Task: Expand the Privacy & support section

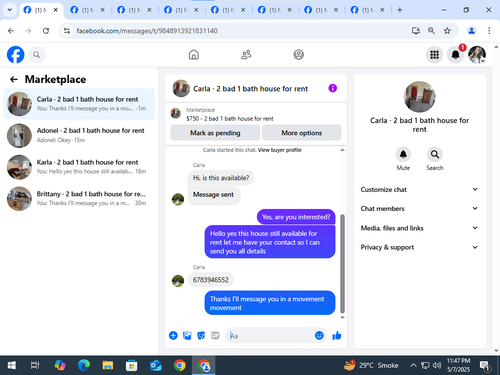Action: click(x=419, y=247)
